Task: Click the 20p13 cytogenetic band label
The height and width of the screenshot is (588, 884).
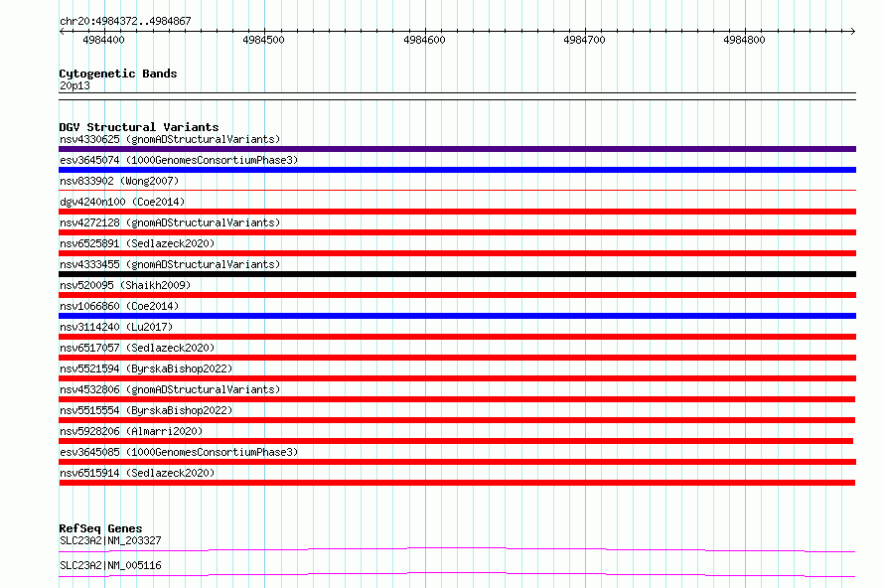Action: pos(74,85)
